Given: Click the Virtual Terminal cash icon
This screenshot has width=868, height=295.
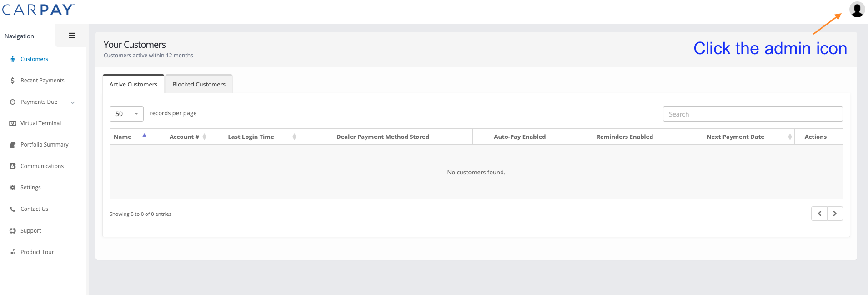Looking at the screenshot, I should (x=13, y=123).
